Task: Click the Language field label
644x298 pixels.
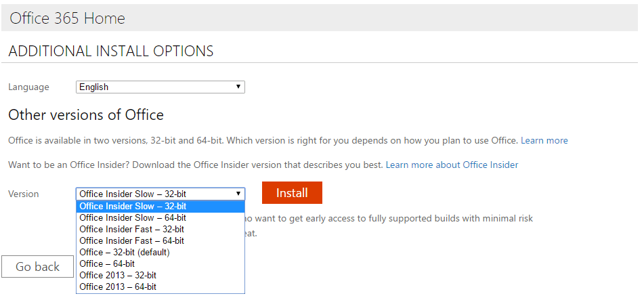Action: pyautogui.click(x=28, y=87)
